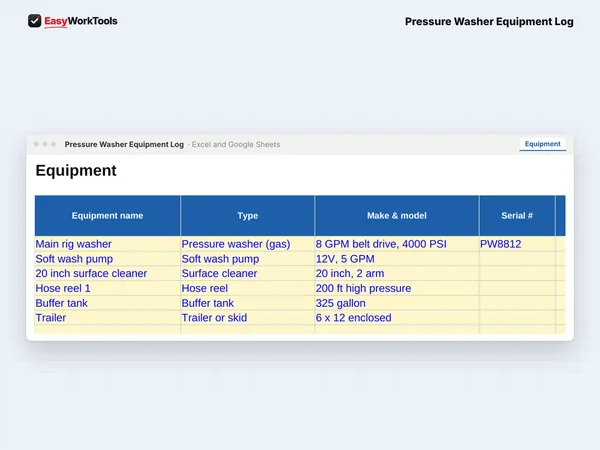Click the 200 ft high pressure cell
Image resolution: width=600 pixels, height=450 pixels.
[396, 288]
